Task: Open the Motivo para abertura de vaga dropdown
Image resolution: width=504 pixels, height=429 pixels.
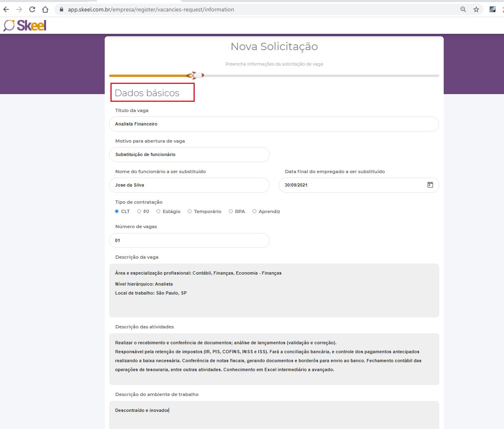Action: pyautogui.click(x=189, y=155)
